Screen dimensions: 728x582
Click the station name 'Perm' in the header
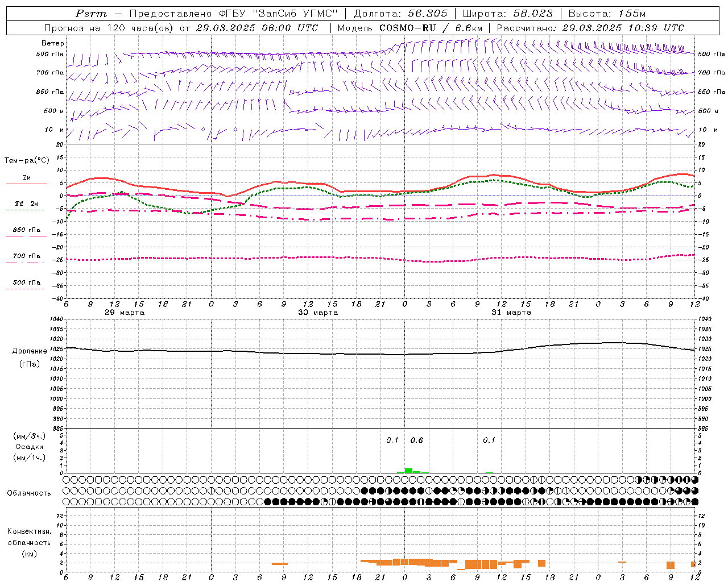tap(91, 14)
